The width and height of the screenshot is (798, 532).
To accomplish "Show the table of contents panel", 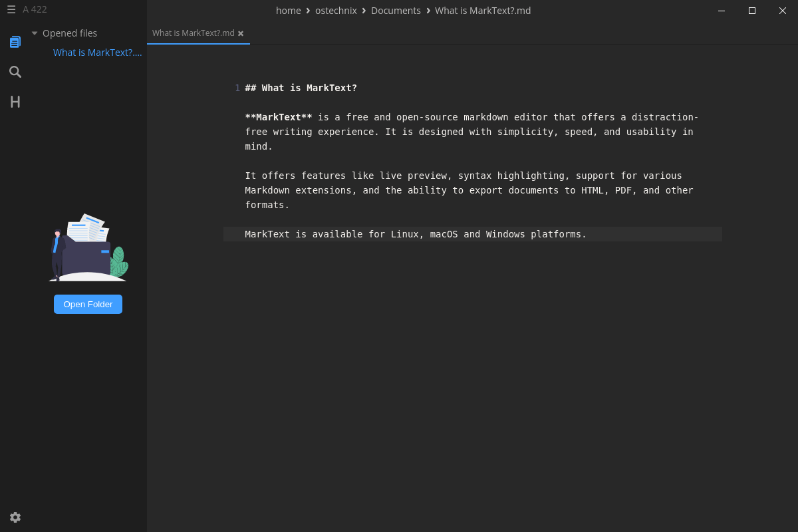I will (15, 102).
